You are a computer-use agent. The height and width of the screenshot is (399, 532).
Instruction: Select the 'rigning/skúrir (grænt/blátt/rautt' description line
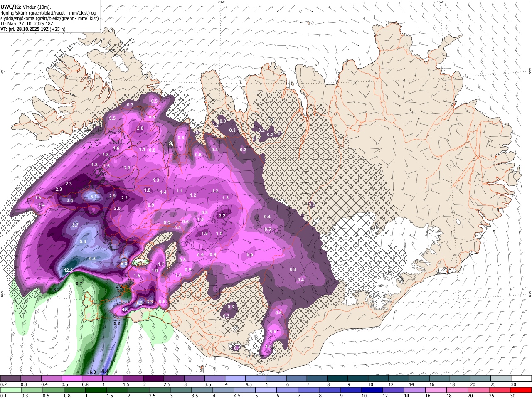pyautogui.click(x=49, y=13)
